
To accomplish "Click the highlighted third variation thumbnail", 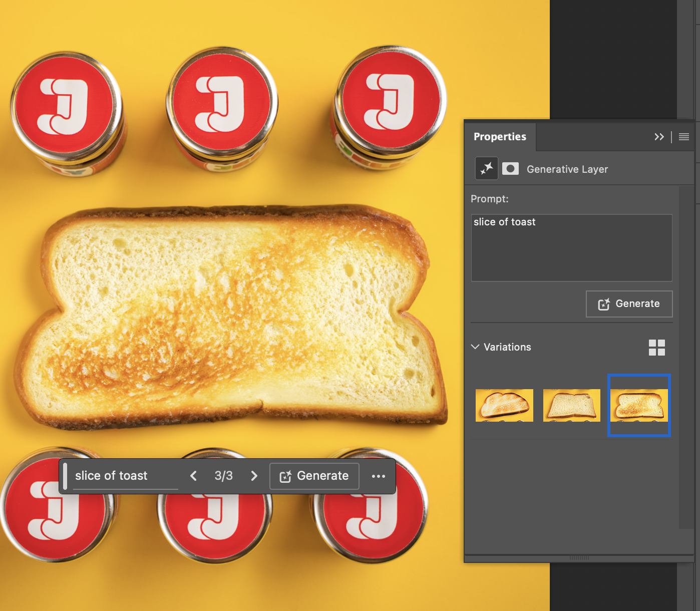I will click(639, 405).
